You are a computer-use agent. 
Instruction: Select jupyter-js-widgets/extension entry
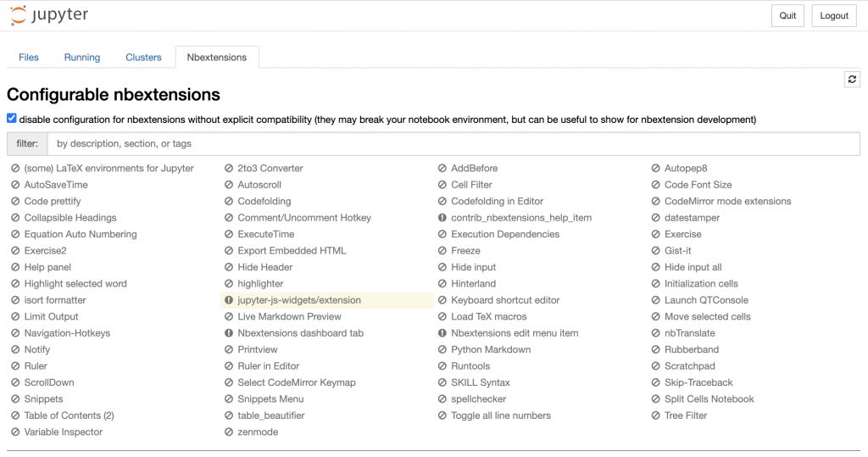(x=299, y=300)
